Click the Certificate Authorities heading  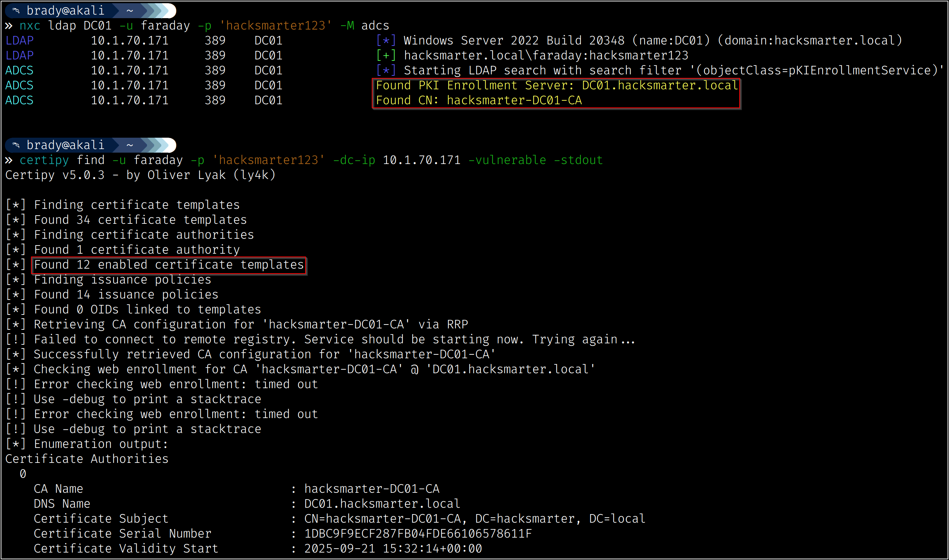click(x=87, y=459)
